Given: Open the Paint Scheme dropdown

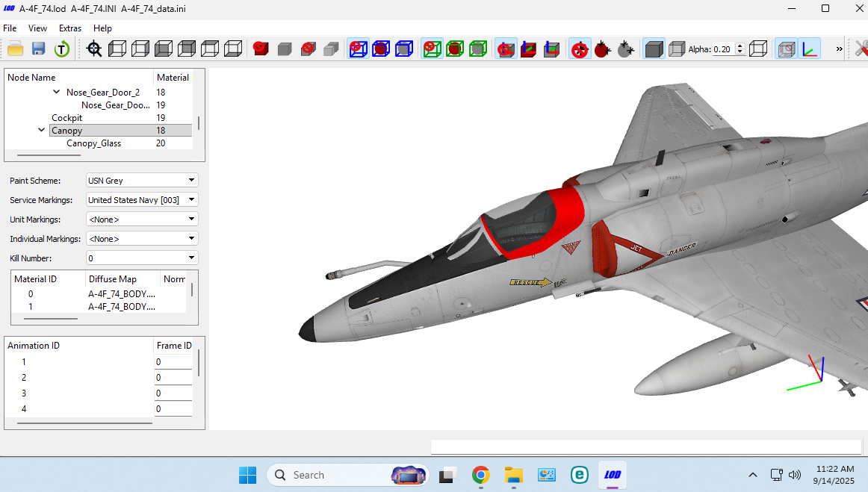Looking at the screenshot, I should click(x=142, y=181).
